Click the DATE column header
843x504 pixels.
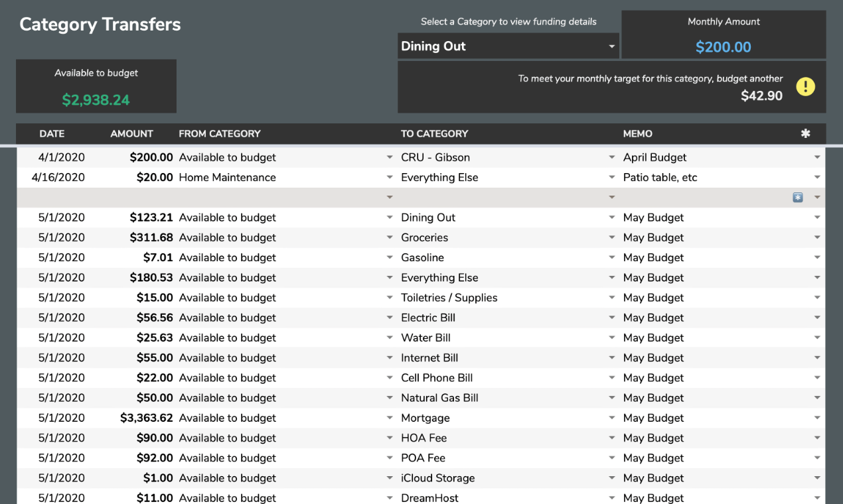click(52, 133)
